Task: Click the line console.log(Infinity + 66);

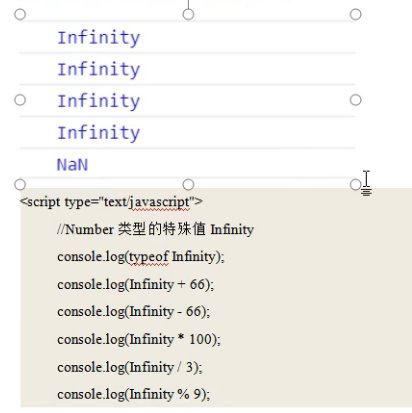Action: (136, 285)
